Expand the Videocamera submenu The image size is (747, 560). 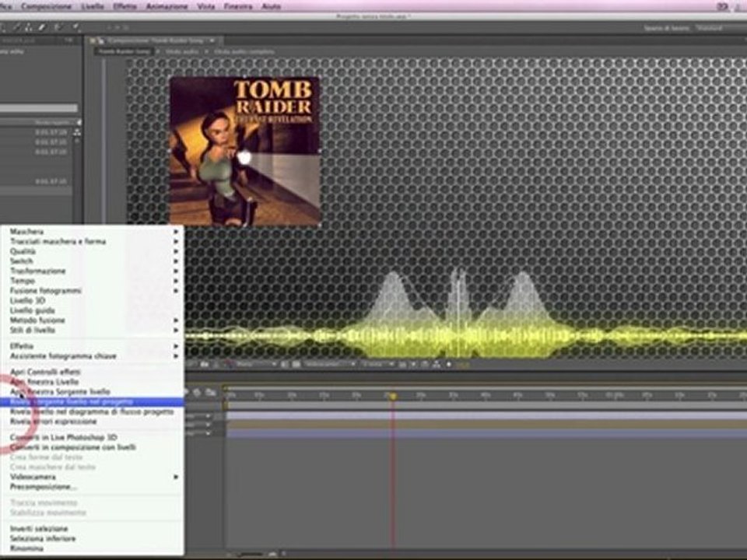[93, 477]
